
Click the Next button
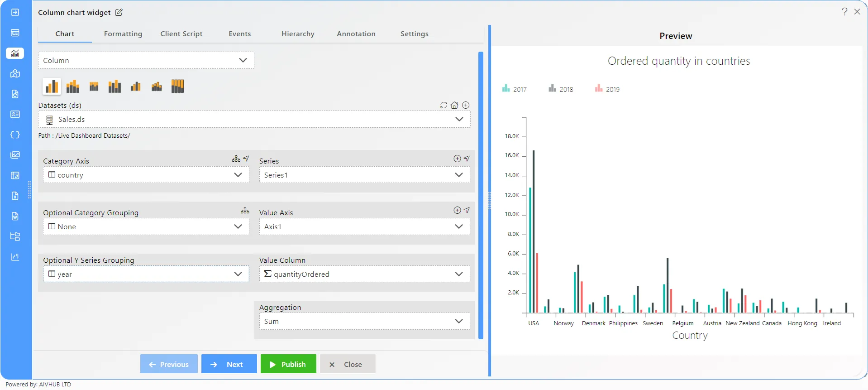coord(229,364)
